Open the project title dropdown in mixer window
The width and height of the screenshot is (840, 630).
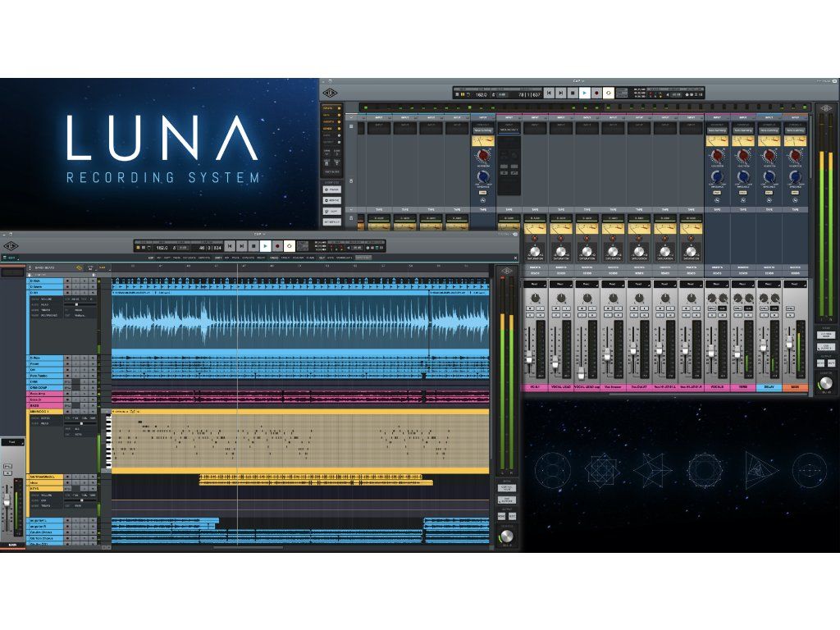[577, 81]
